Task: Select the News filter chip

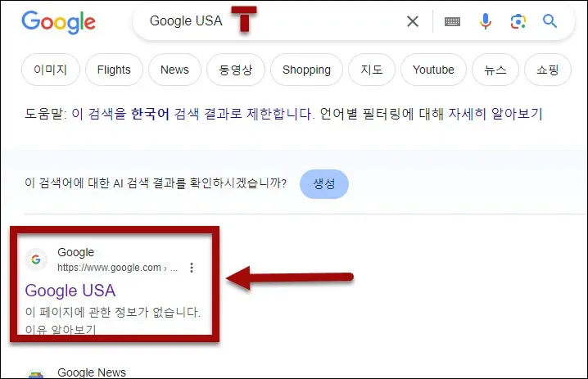Action: (x=174, y=70)
